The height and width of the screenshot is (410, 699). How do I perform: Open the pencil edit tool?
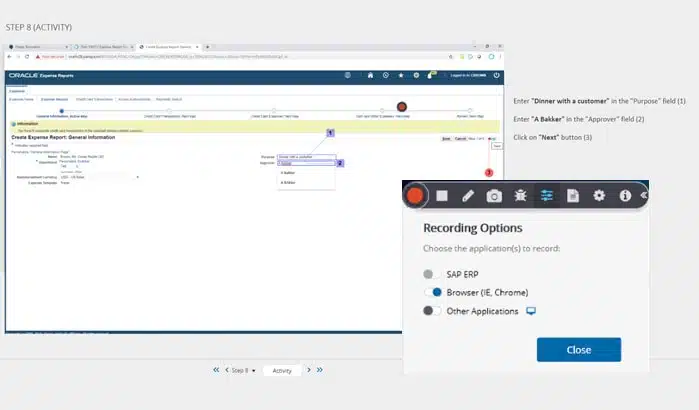click(468, 196)
